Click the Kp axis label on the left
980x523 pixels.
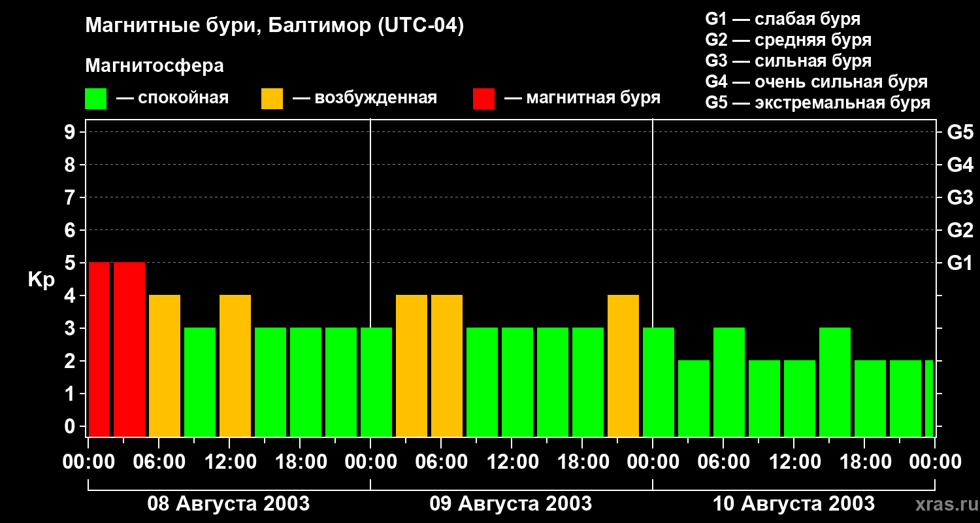click(x=41, y=280)
